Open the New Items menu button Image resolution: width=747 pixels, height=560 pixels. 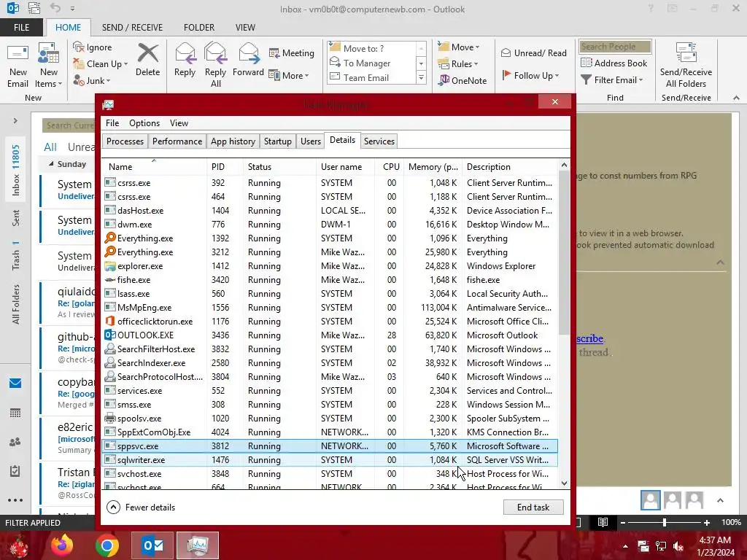click(x=49, y=65)
